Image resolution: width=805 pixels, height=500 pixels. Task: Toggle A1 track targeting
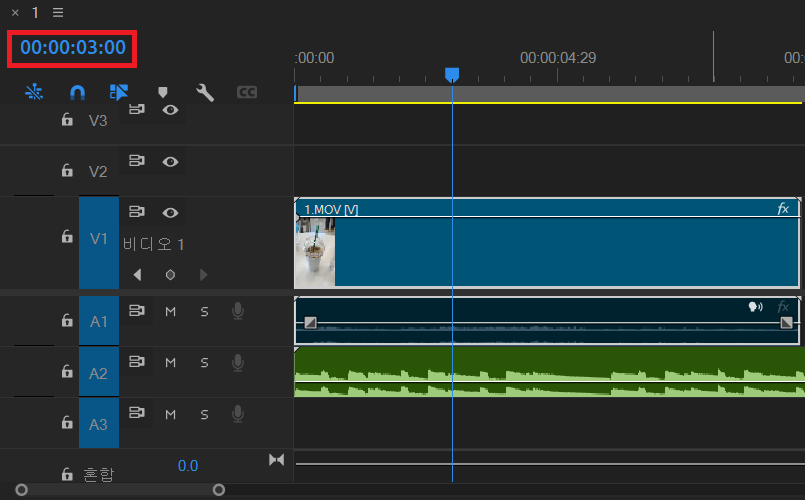coord(99,320)
